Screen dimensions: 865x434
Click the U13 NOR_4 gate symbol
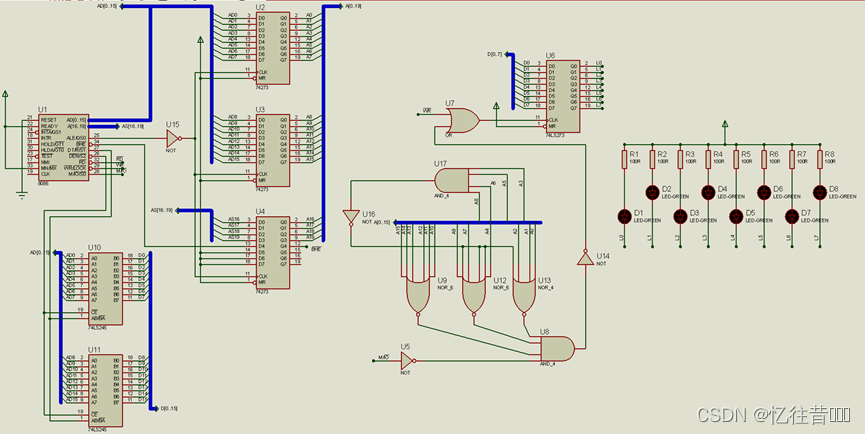(x=524, y=295)
